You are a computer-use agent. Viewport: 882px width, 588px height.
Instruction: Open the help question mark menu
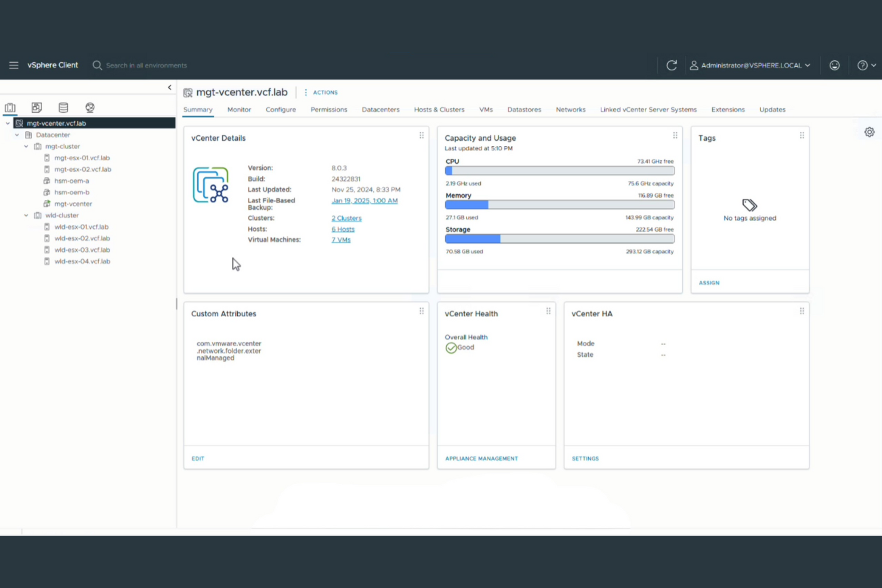(867, 65)
